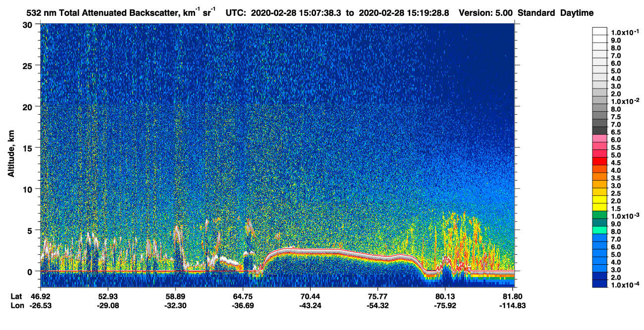Click latitude value "58.89"
This screenshot has height=330, width=644.
click(x=175, y=296)
